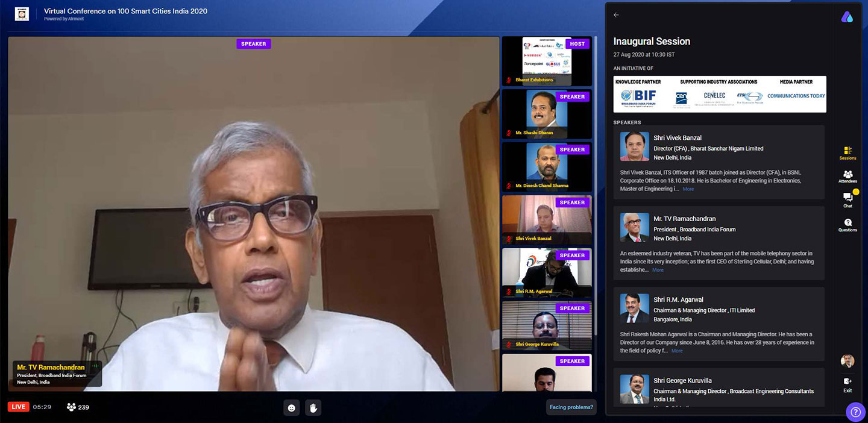Select Mr. Dinesh Chand Sharma speaker thumbnail
Image resolution: width=868 pixels, height=423 pixels.
pyautogui.click(x=547, y=168)
